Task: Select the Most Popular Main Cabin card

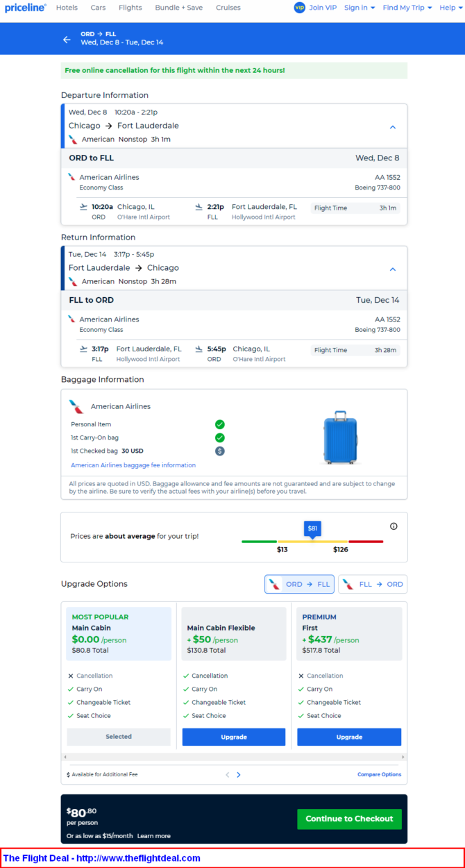Action: click(119, 633)
